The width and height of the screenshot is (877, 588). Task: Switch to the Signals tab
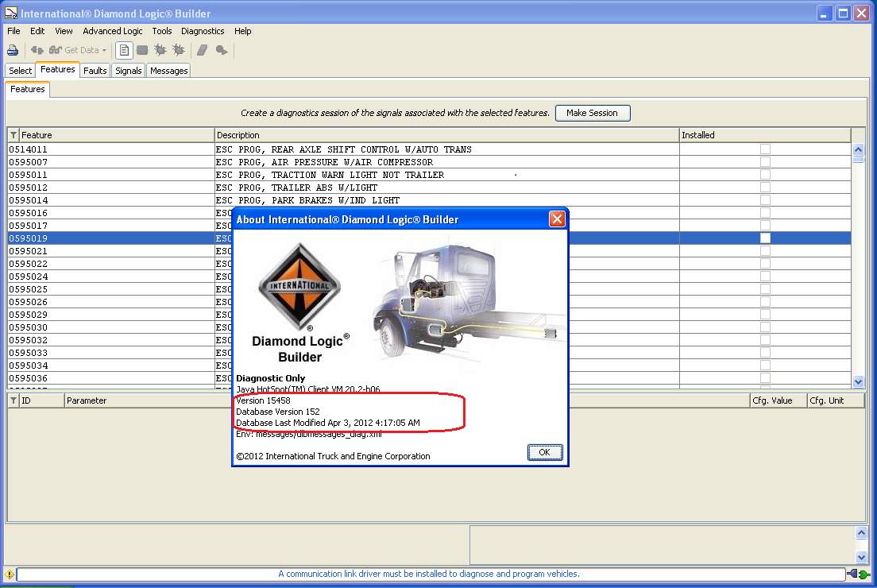coord(129,71)
